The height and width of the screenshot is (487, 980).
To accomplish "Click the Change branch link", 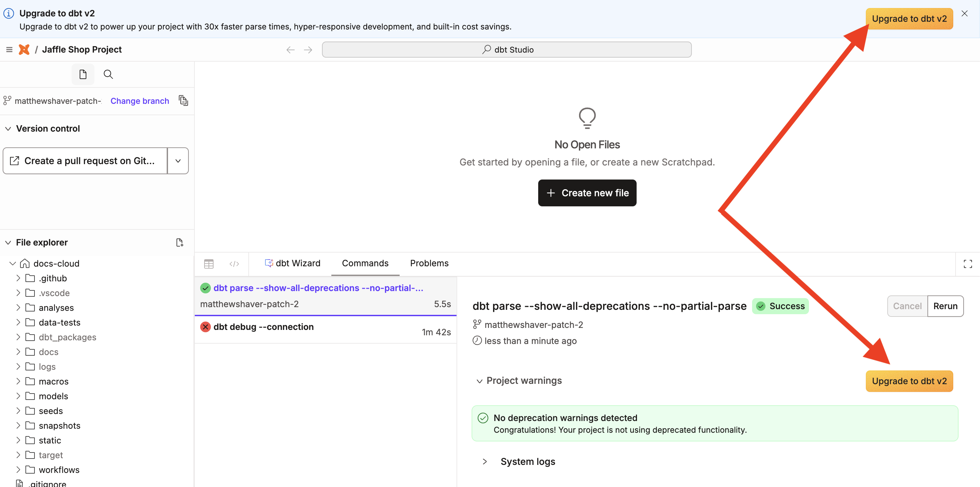I will [140, 101].
